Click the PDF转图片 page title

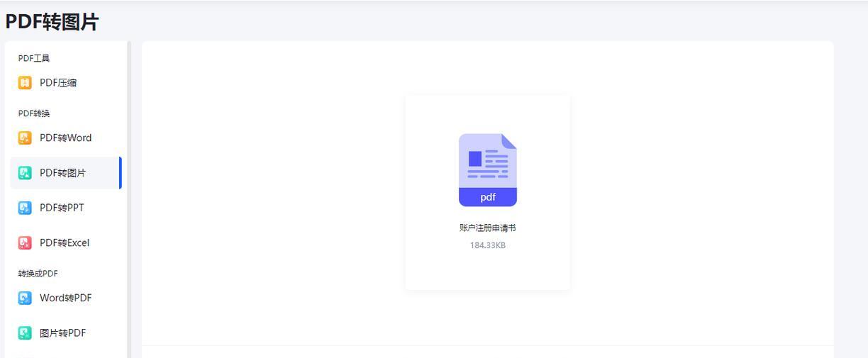click(x=52, y=22)
